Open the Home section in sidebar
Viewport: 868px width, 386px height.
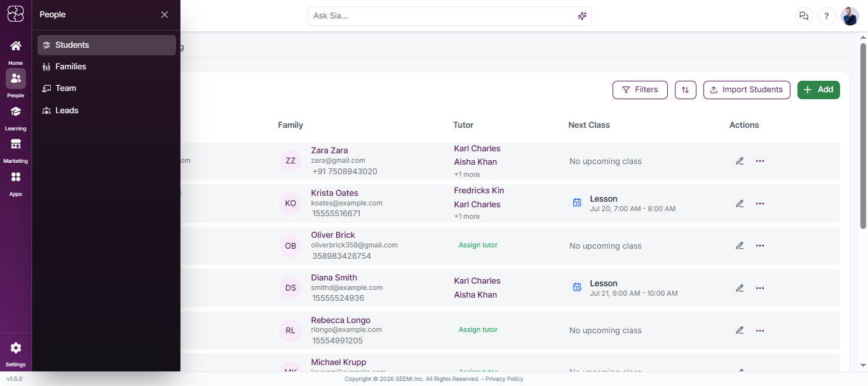click(15, 52)
